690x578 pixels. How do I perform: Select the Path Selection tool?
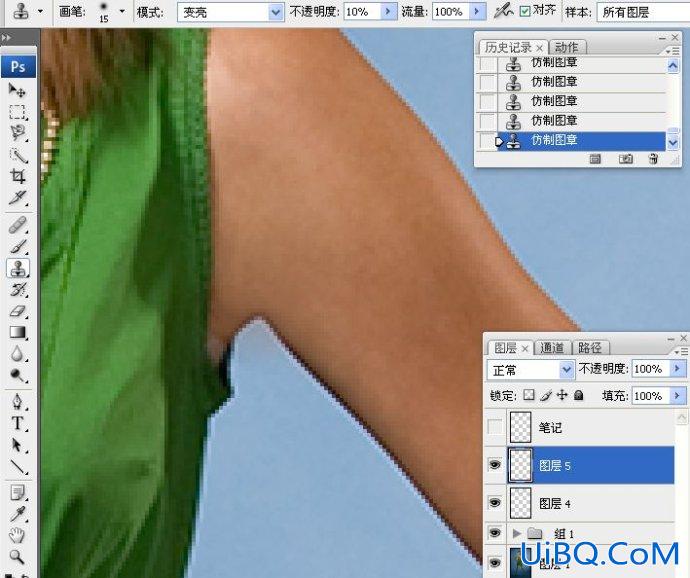[17, 445]
